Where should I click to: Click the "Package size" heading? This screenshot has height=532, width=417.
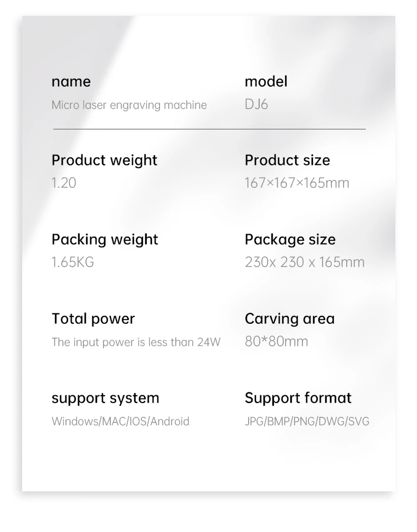(x=290, y=240)
